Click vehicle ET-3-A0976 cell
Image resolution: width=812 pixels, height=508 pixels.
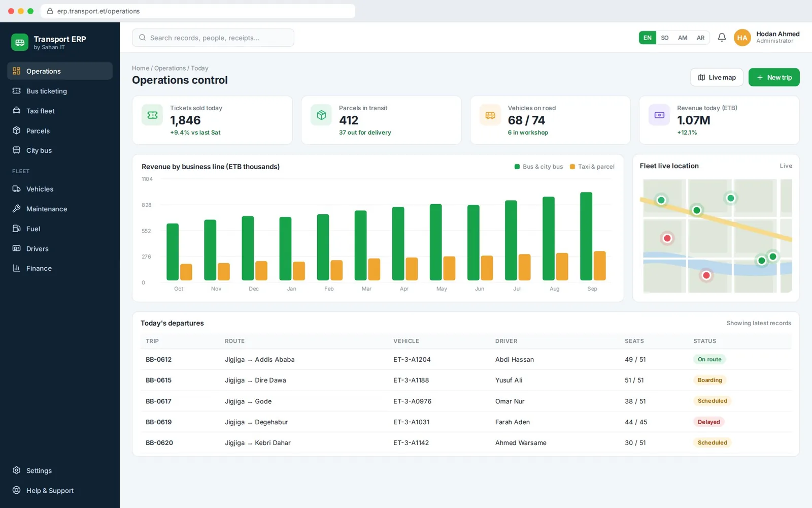(412, 401)
